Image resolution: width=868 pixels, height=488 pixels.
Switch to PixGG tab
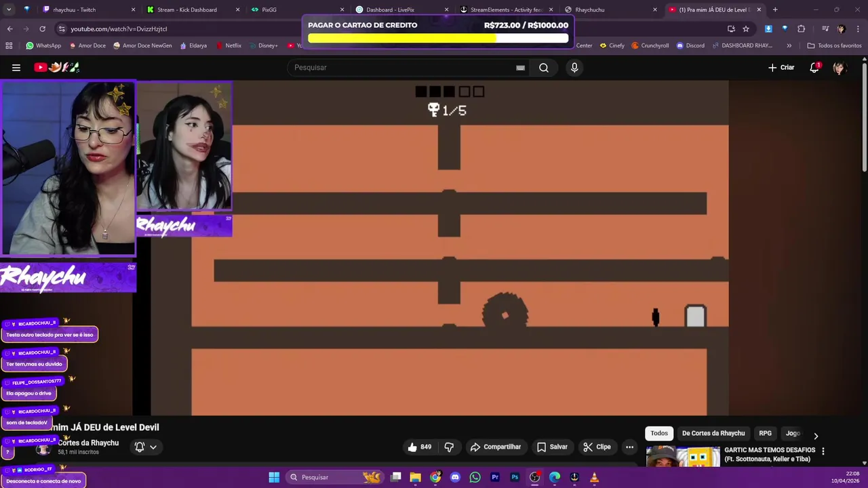coord(297,9)
